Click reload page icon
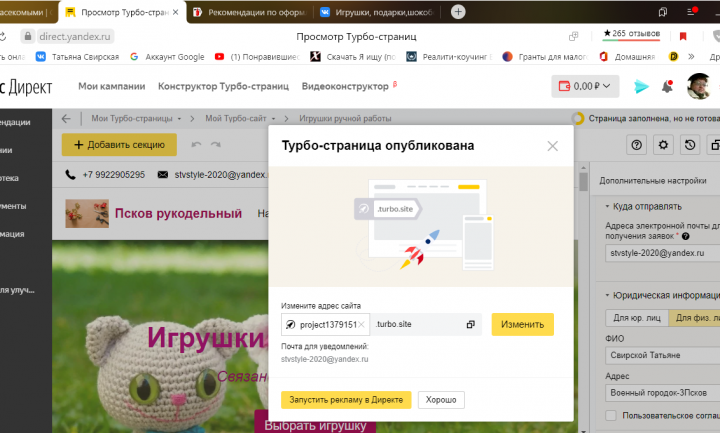 tap(2, 36)
